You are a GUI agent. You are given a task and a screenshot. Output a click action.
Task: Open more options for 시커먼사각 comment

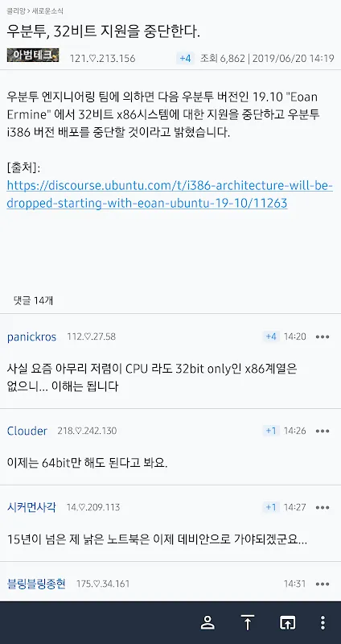[323, 507]
